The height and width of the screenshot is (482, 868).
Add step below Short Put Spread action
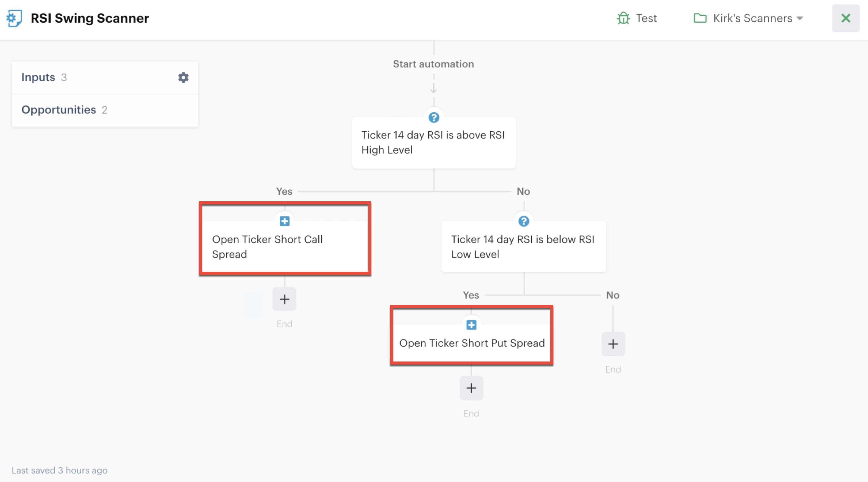pyautogui.click(x=471, y=388)
